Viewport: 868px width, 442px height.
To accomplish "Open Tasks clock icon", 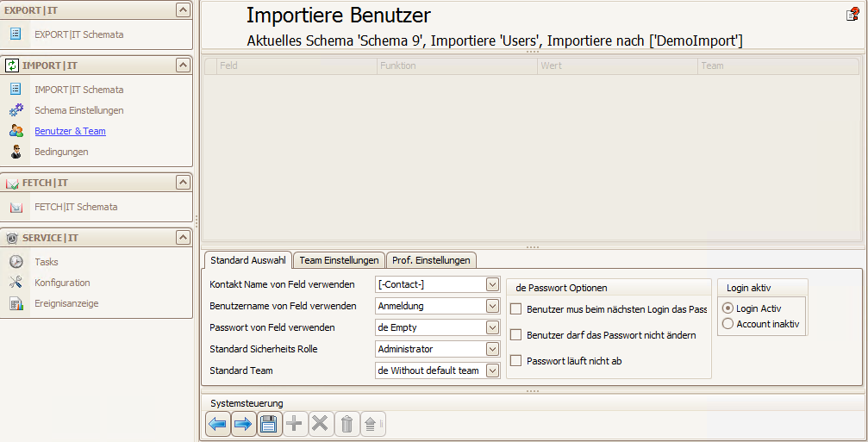I will coord(16,261).
